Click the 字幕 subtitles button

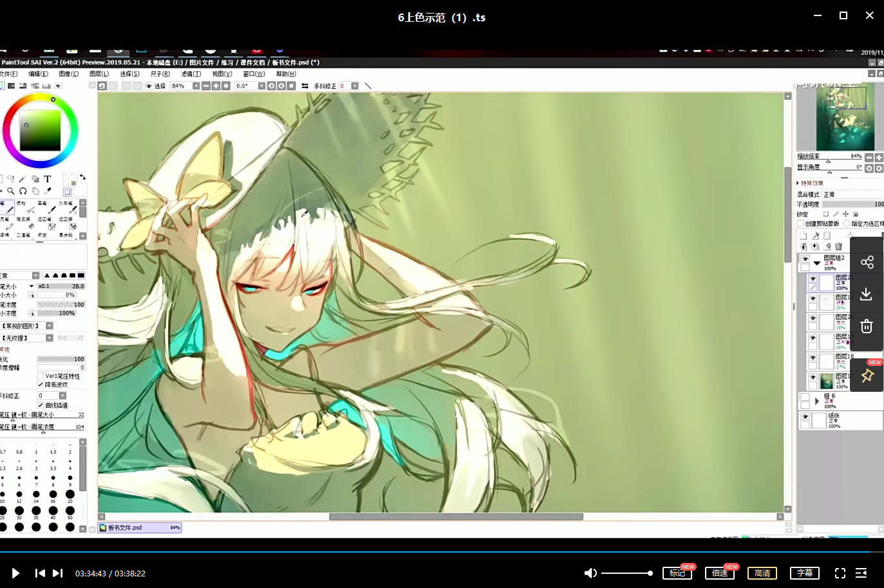click(805, 573)
